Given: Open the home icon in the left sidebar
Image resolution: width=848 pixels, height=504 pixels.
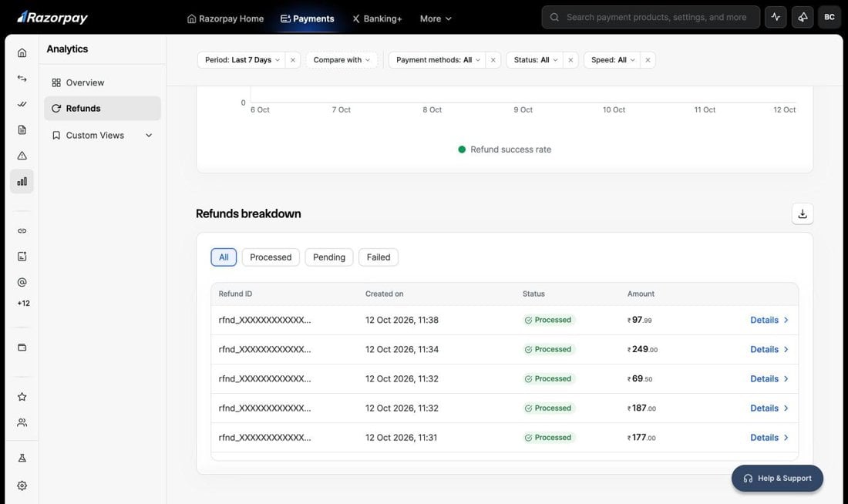Looking at the screenshot, I should coord(22,52).
